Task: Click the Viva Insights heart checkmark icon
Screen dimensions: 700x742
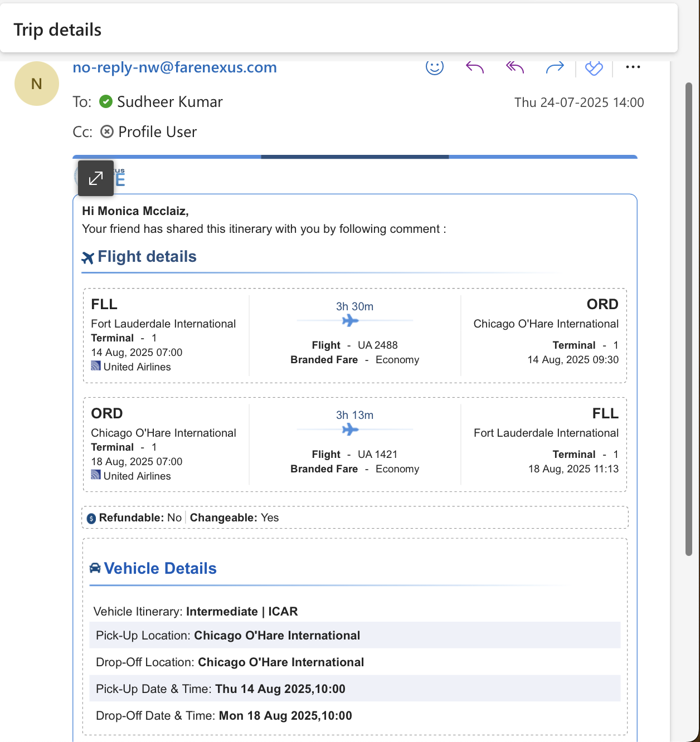Action: 594,68
